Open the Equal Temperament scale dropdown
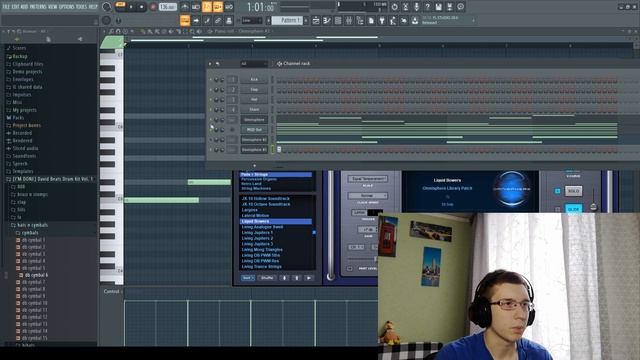Viewport: 640px width, 360px height. 368,179
